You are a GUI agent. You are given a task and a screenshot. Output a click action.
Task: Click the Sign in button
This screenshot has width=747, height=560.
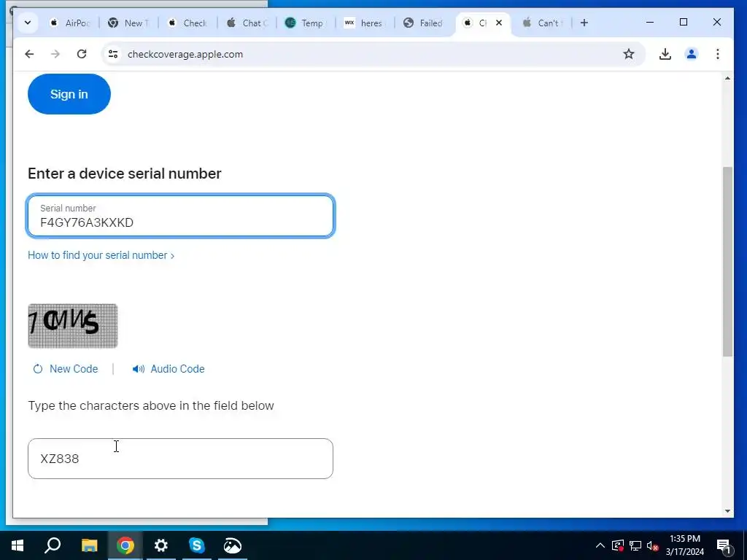[69, 94]
